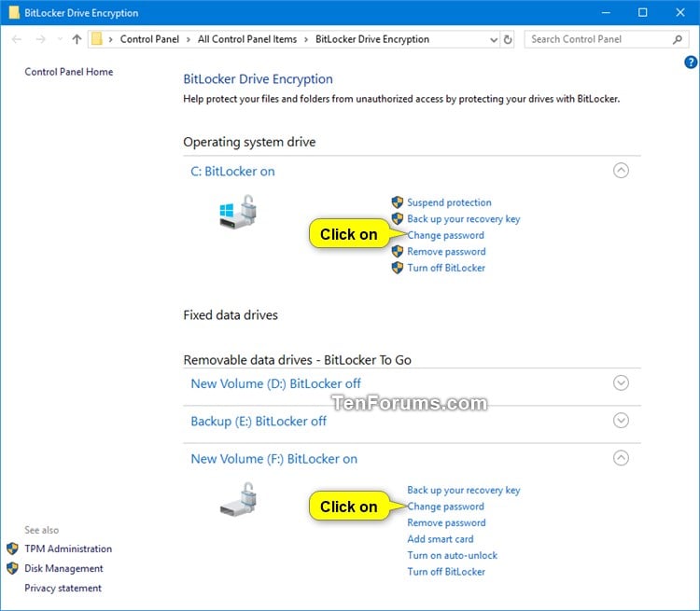Click New Volume (F:) BitLocker on heading
Screen dimensions: 700x611
click(273, 459)
